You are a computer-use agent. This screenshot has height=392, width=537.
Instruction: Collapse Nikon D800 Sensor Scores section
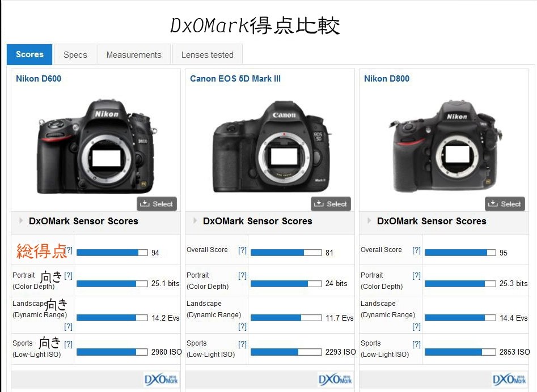click(369, 220)
